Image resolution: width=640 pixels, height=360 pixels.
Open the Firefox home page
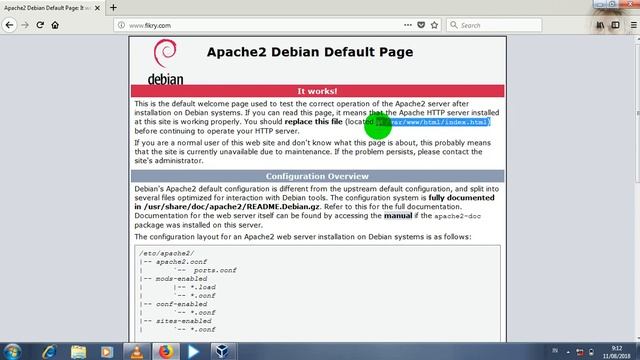click(x=55, y=25)
